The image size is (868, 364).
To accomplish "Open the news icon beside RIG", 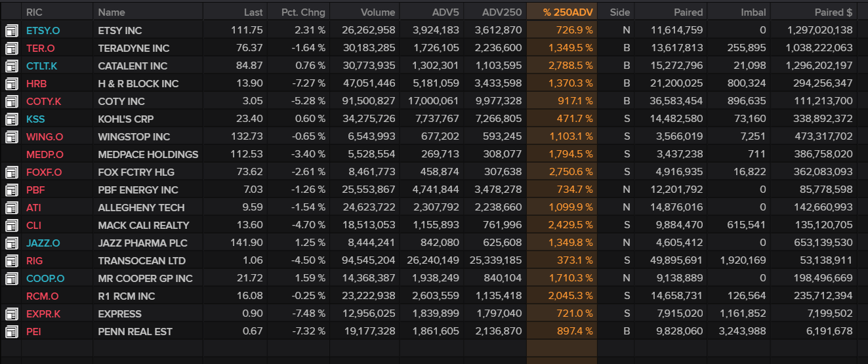I will pos(11,260).
